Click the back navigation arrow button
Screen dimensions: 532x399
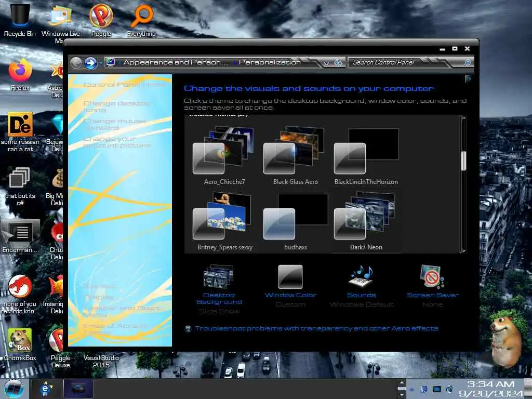pos(76,63)
